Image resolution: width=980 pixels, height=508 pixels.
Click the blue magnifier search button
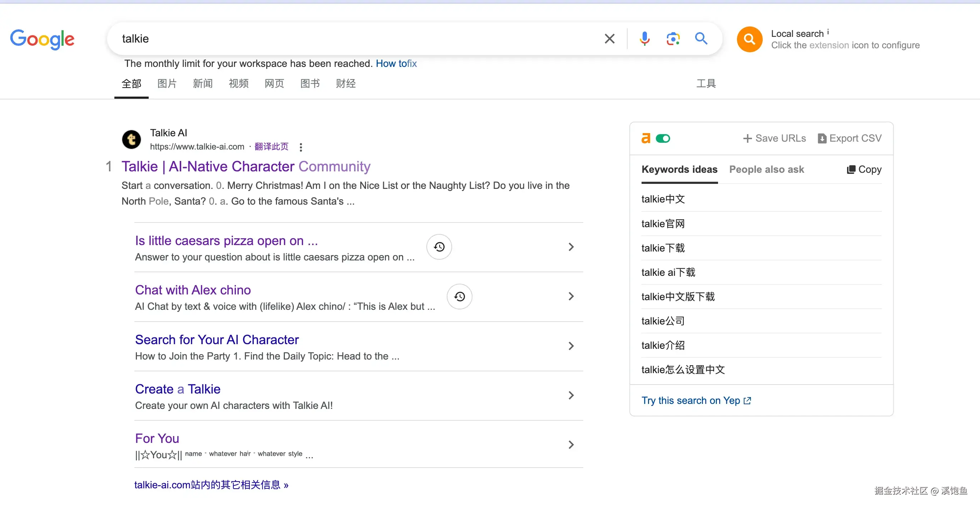click(x=701, y=39)
